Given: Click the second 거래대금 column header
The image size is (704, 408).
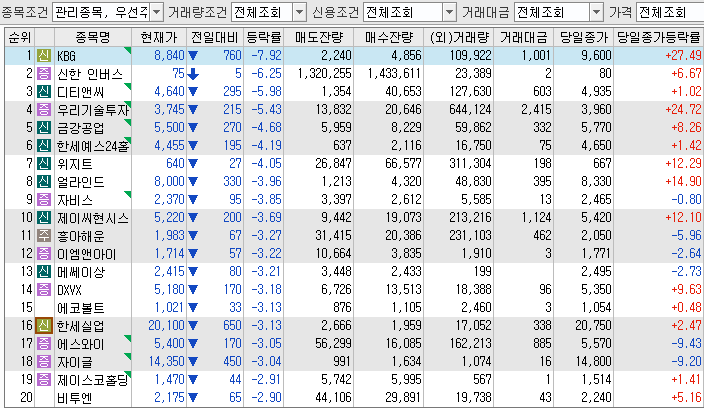Looking at the screenshot, I should (524, 37).
